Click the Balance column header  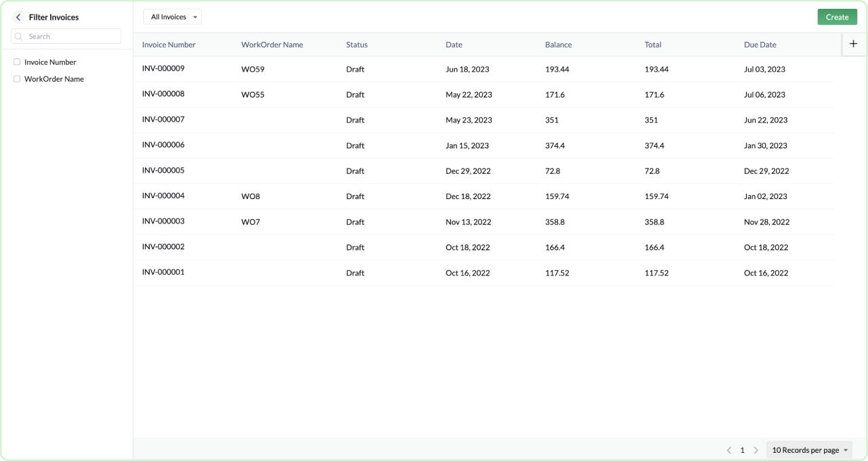558,45
